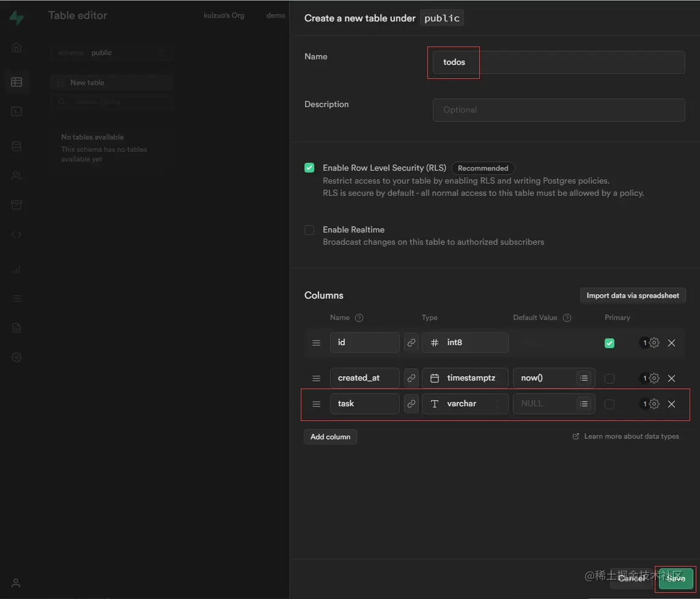The width and height of the screenshot is (700, 599).
Task: Open type dropdown showing int8
Action: point(465,343)
